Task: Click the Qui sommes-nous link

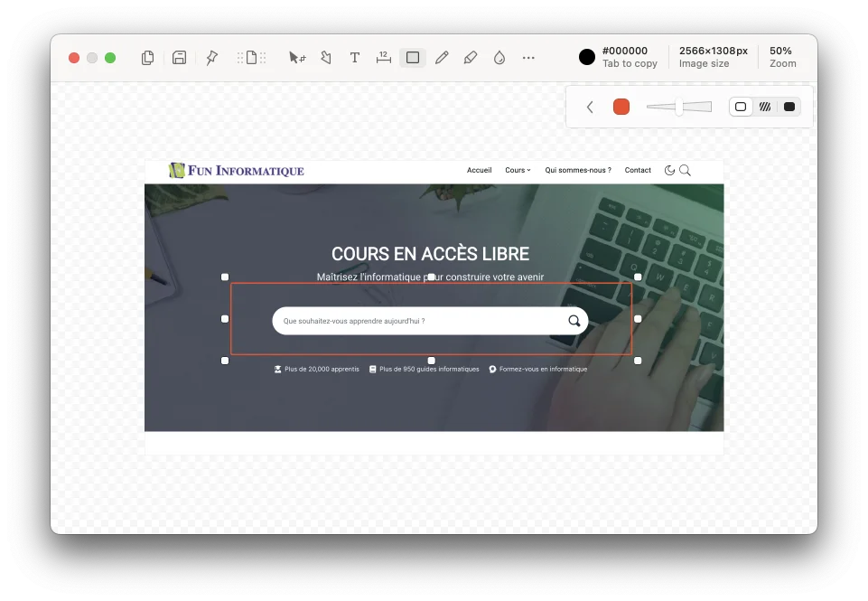Action: pyautogui.click(x=578, y=170)
